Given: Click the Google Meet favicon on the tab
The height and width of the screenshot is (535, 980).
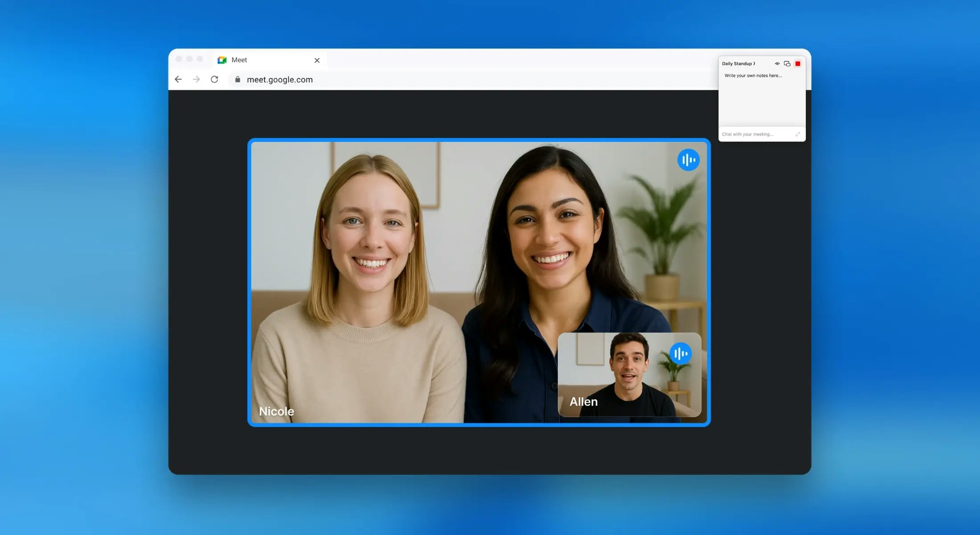Looking at the screenshot, I should [222, 60].
